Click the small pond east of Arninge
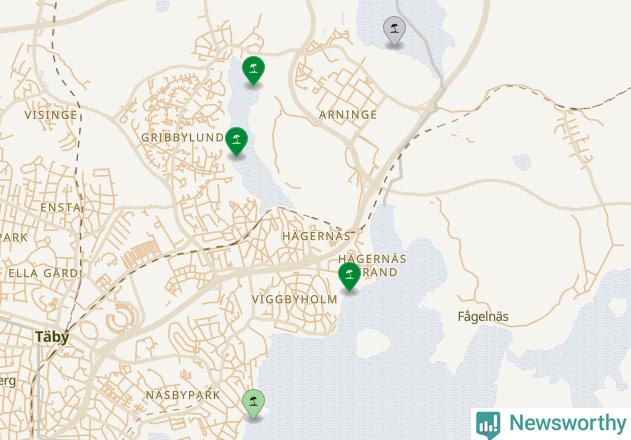This screenshot has width=631, height=440. [x=522, y=162]
